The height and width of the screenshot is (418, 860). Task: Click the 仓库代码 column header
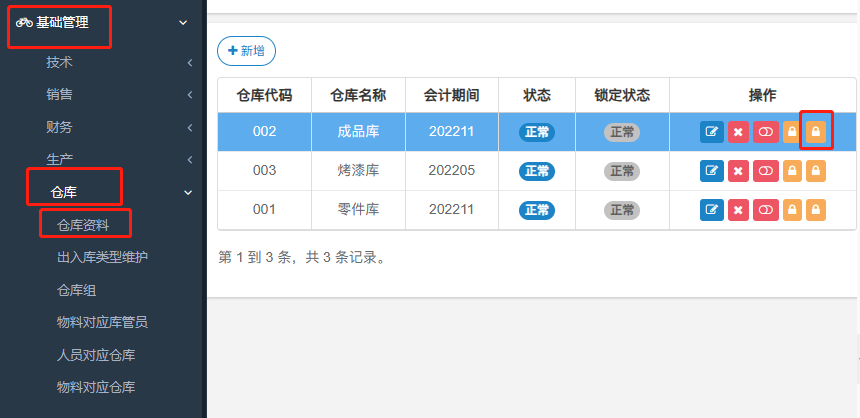tap(264, 95)
